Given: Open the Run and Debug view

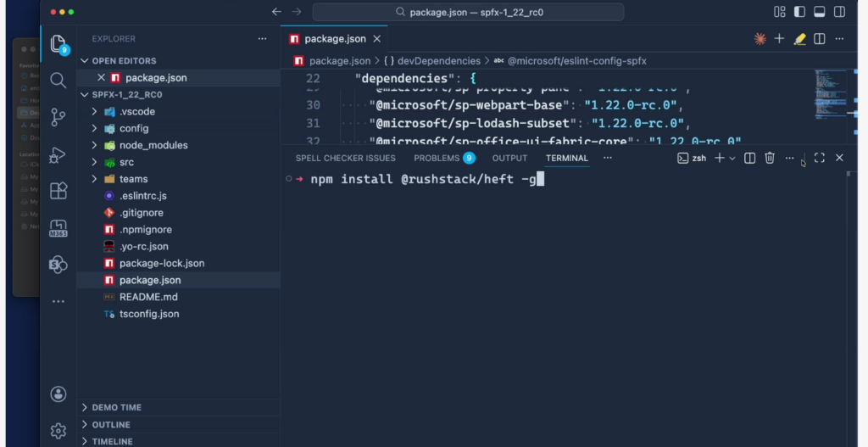Looking at the screenshot, I should coord(58,154).
